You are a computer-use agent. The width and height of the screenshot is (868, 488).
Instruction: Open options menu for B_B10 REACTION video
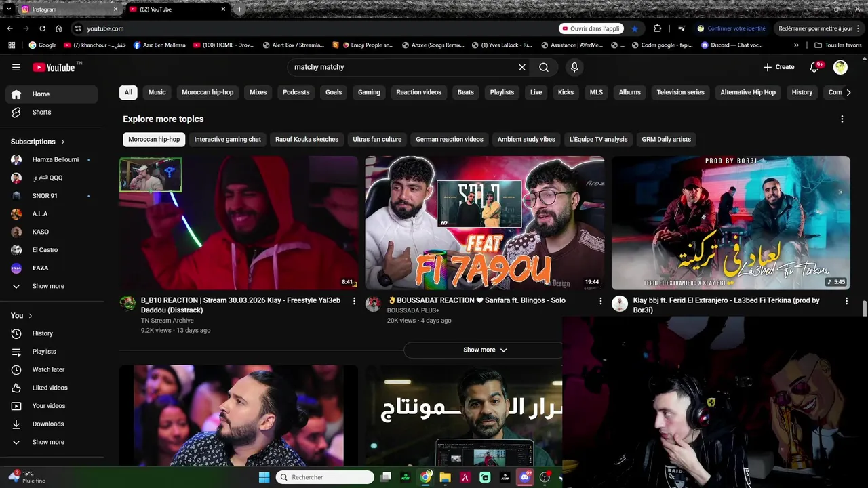pyautogui.click(x=354, y=301)
